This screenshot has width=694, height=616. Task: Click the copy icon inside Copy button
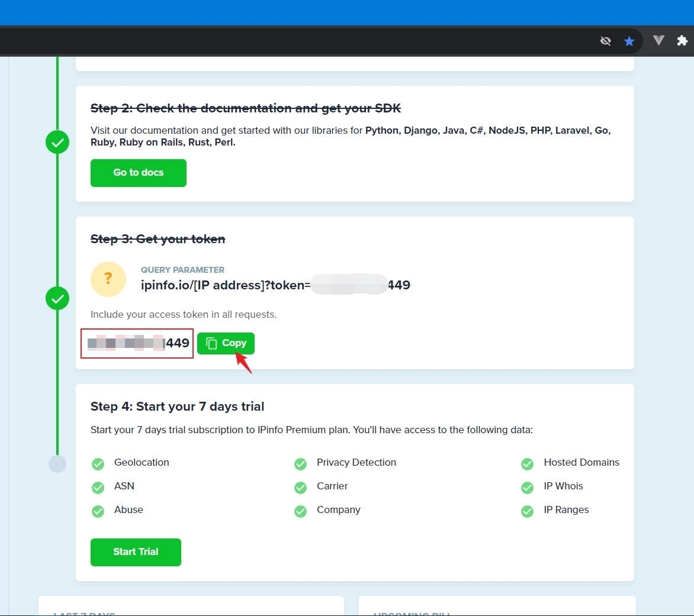coord(211,344)
